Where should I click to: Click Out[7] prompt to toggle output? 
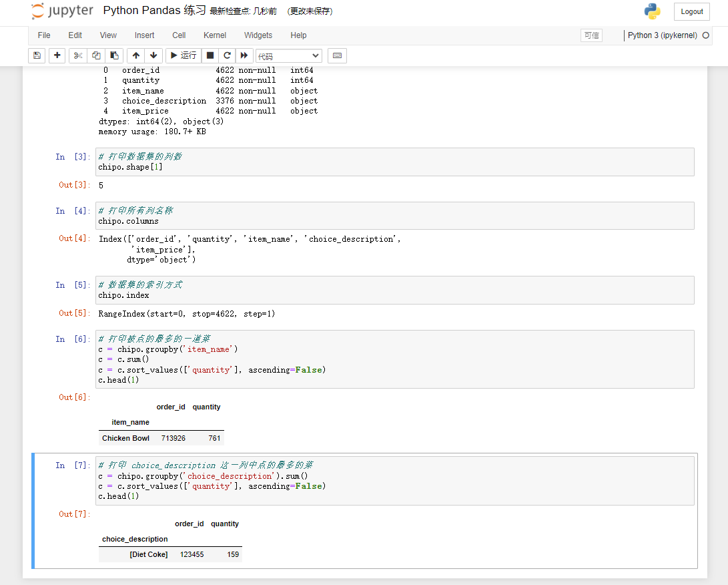(74, 514)
